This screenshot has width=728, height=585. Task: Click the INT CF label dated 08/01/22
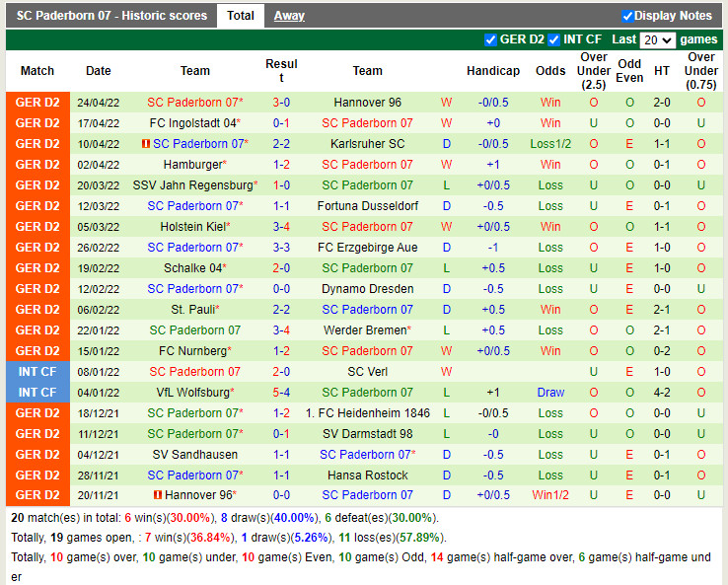[37, 372]
